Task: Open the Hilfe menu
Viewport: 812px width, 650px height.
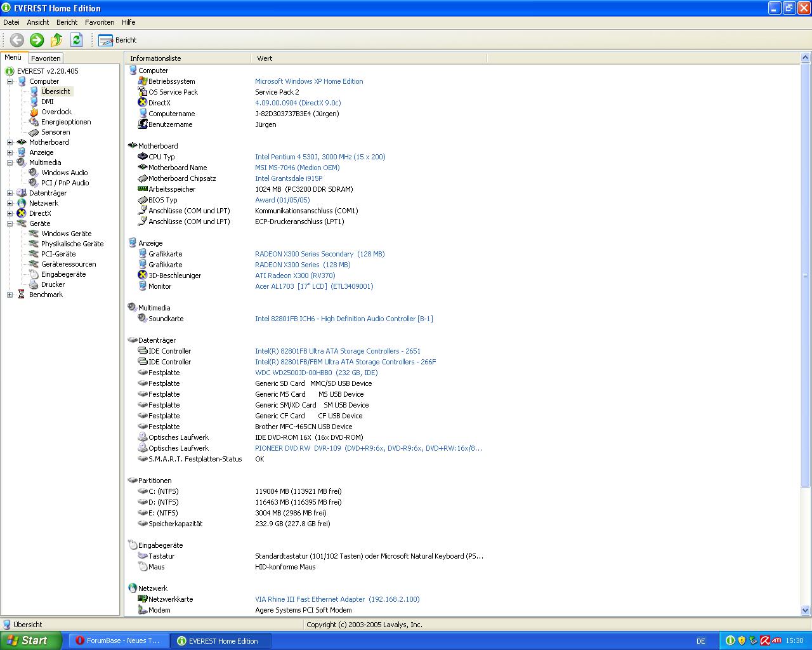Action: 129,22
